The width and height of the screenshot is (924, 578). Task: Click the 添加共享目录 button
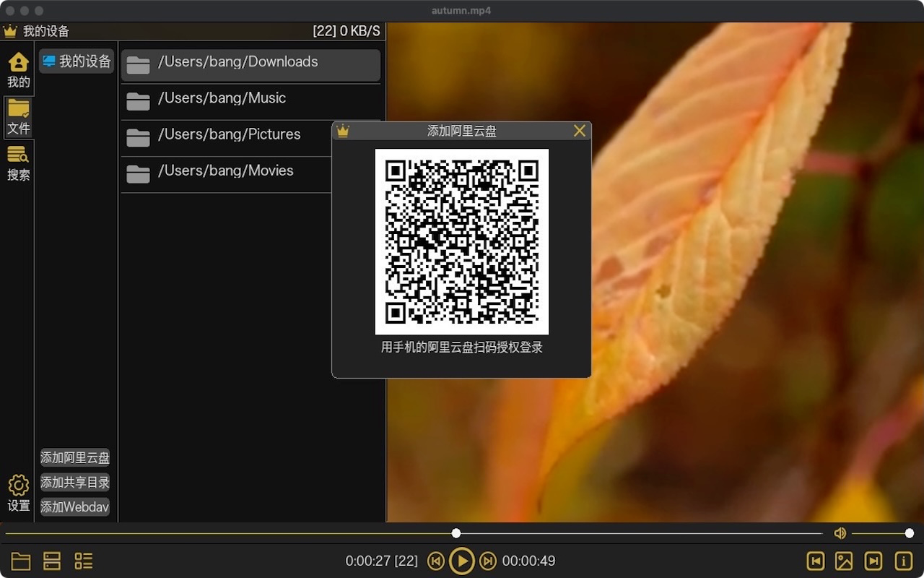(x=75, y=482)
